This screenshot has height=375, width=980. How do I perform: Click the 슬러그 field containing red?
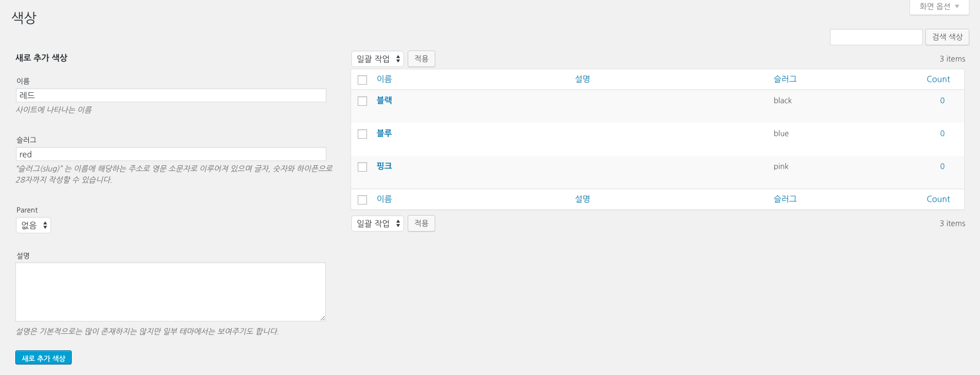(171, 154)
